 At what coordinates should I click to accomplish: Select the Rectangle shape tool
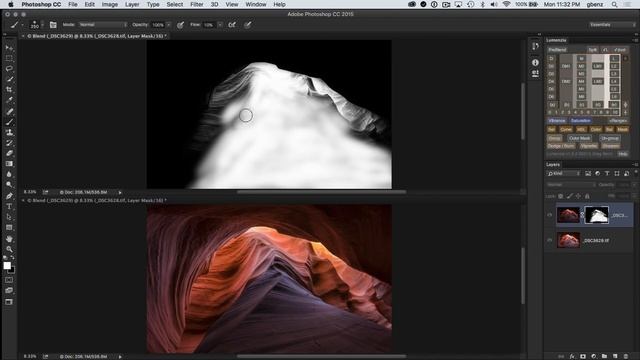point(9,227)
